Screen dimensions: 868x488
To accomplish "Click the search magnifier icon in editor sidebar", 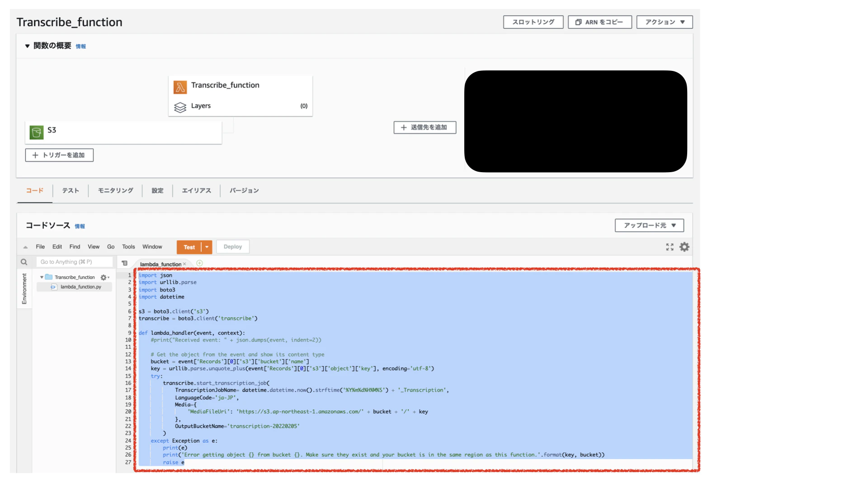I will 24,262.
